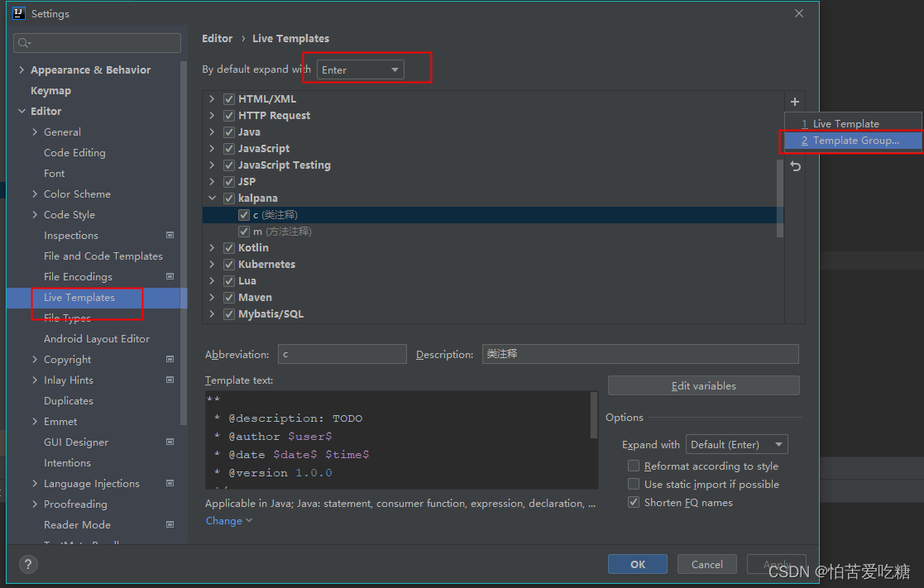Open the Expand with Default (Enter) dropdown
924x588 pixels.
(736, 444)
